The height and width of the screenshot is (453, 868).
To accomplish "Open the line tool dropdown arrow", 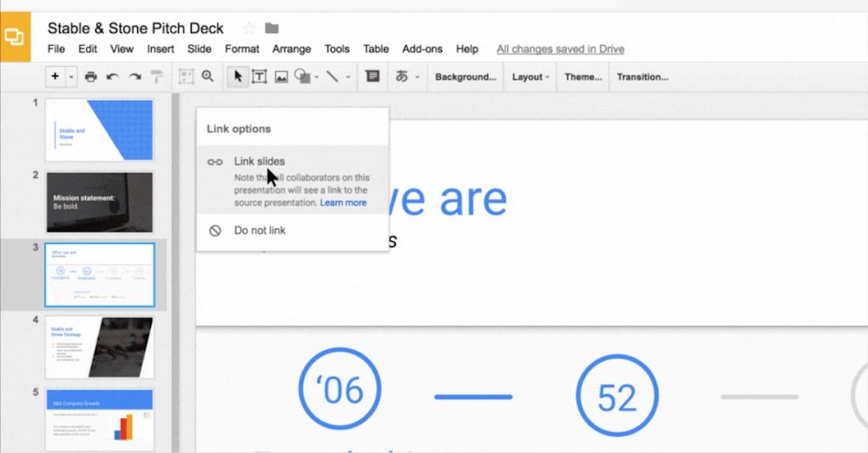I will tap(348, 76).
